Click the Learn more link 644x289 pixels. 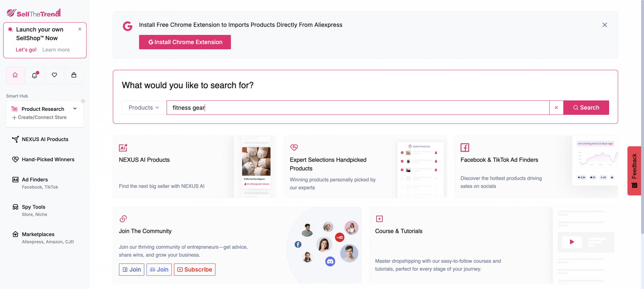point(56,49)
